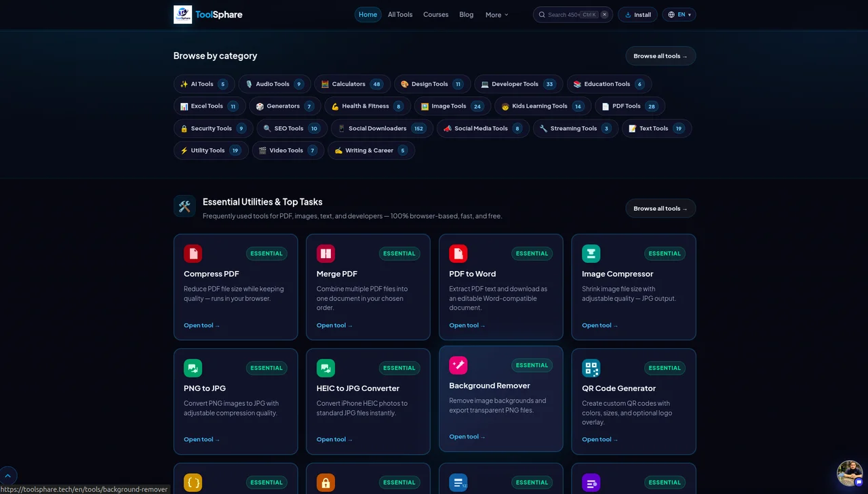The width and height of the screenshot is (868, 494).
Task: Click the Essential Utilities & Top Tasks heading
Action: click(262, 202)
